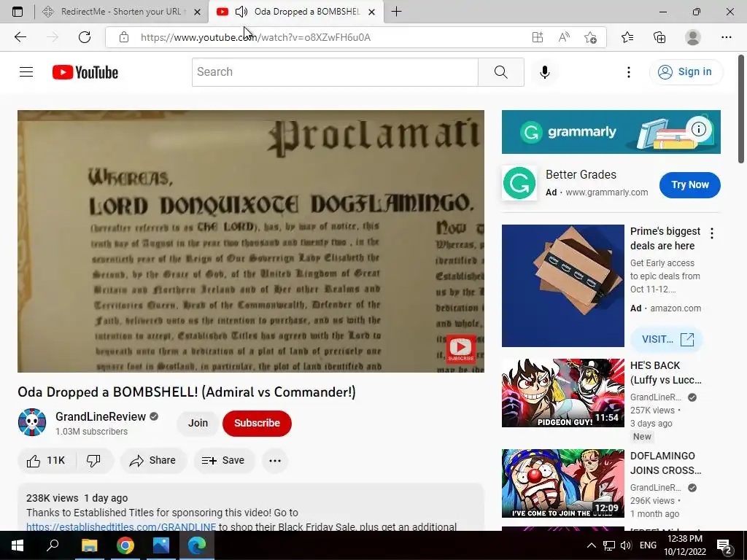Click the address bar URL
This screenshot has height=560, width=747.
[255, 37]
